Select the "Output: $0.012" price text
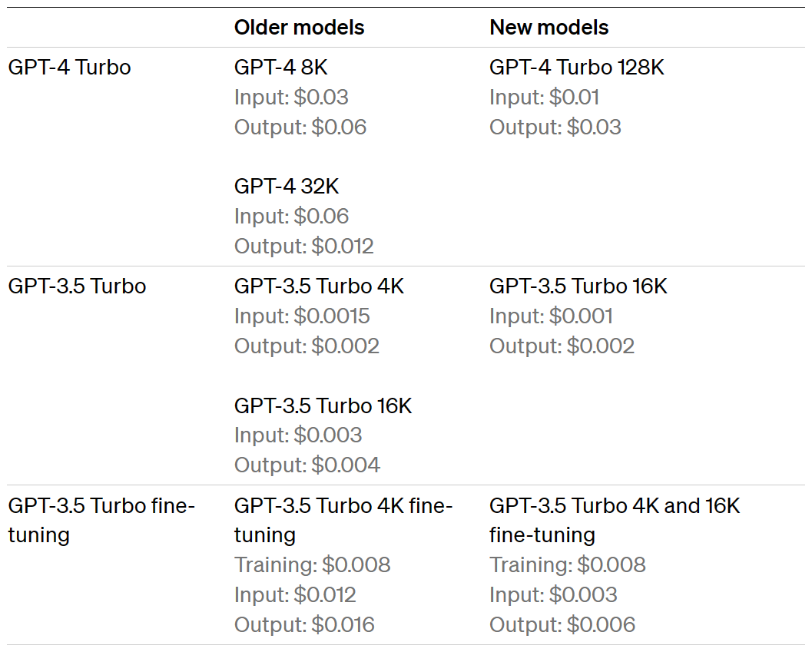812x652 pixels. [303, 247]
